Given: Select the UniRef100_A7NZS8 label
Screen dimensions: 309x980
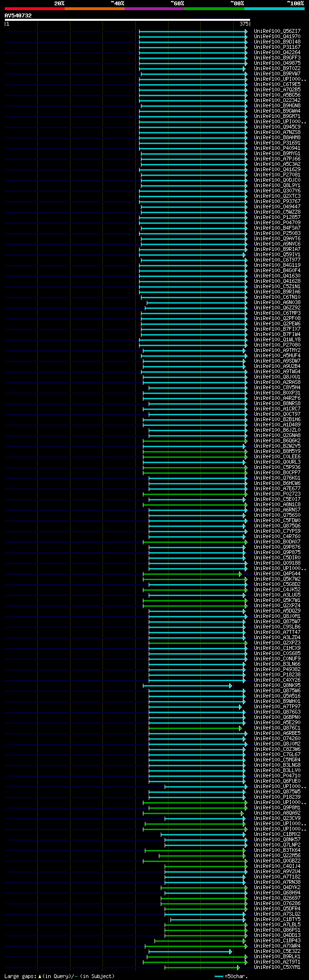Looking at the screenshot, I should 277,132.
